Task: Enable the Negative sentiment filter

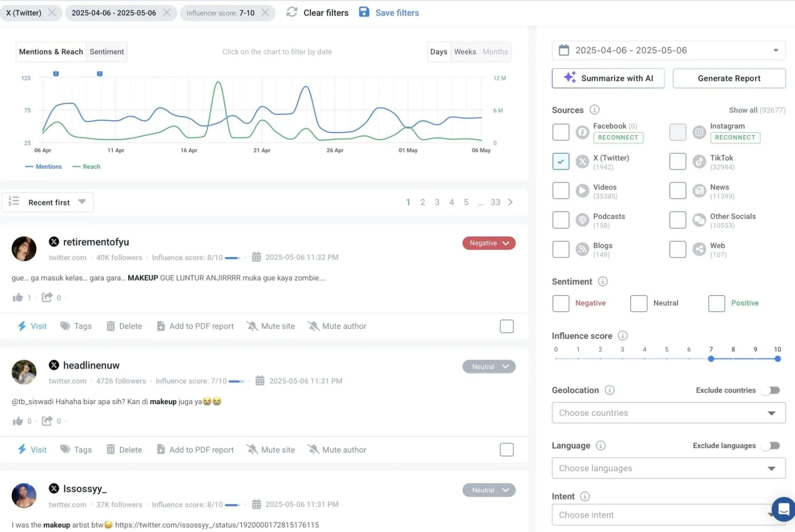Action: click(x=561, y=303)
